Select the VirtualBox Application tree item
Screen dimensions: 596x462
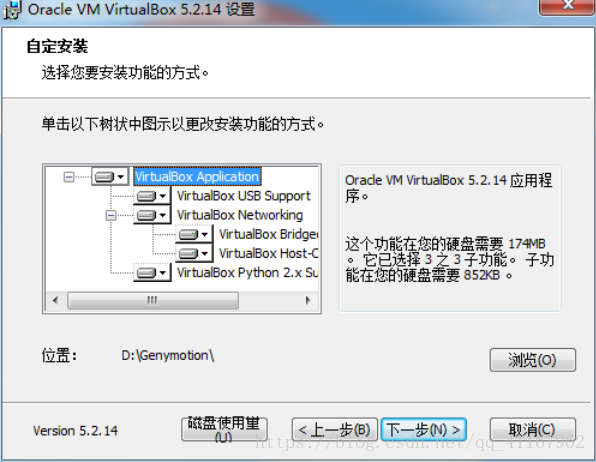point(197,177)
